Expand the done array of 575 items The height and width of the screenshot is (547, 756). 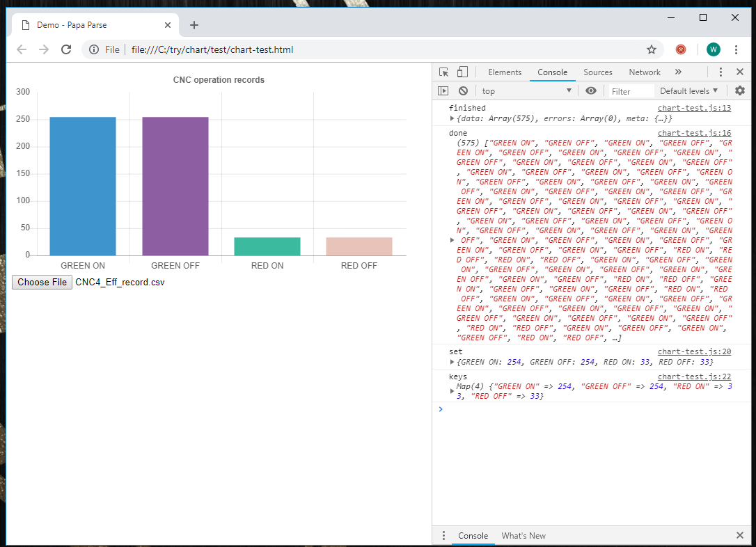tap(452, 240)
